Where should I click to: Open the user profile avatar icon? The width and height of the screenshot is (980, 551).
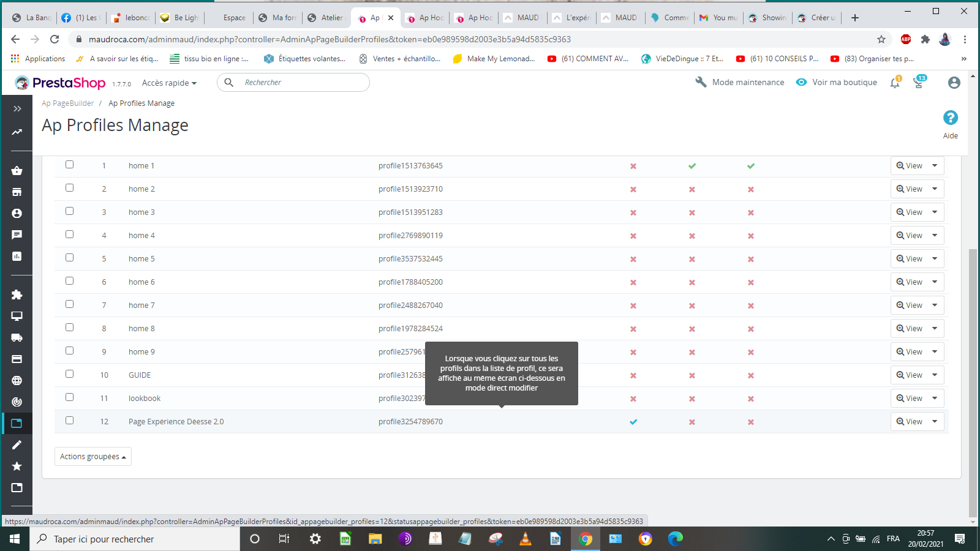point(954,83)
